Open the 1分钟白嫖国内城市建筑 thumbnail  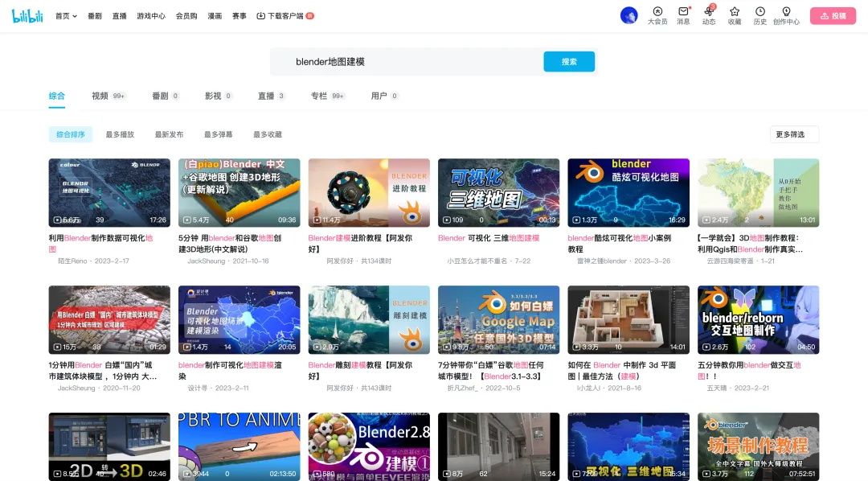pos(109,320)
